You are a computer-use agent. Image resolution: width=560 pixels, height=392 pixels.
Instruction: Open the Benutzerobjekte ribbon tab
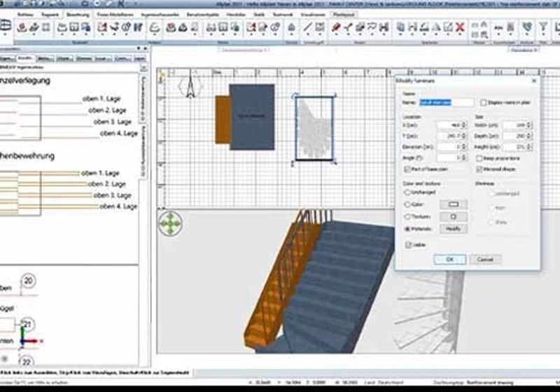pos(204,15)
